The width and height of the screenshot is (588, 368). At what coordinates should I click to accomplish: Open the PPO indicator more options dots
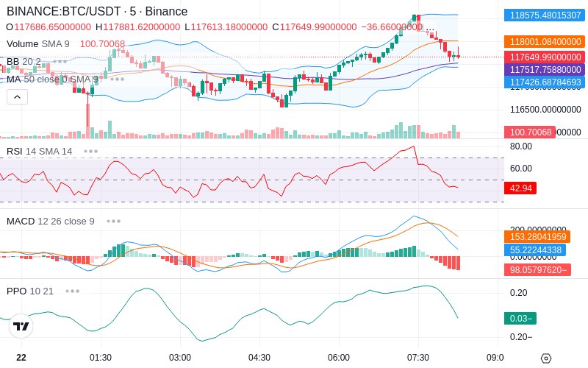(72, 291)
